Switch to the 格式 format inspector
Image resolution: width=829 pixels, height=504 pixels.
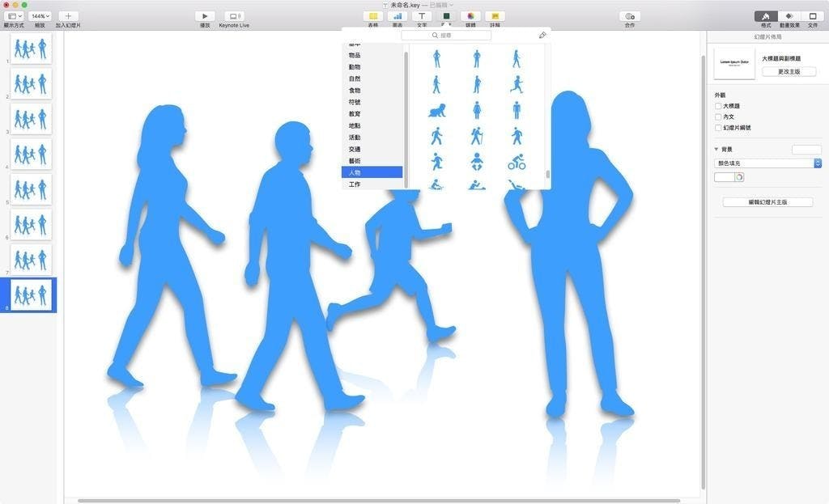click(x=766, y=16)
